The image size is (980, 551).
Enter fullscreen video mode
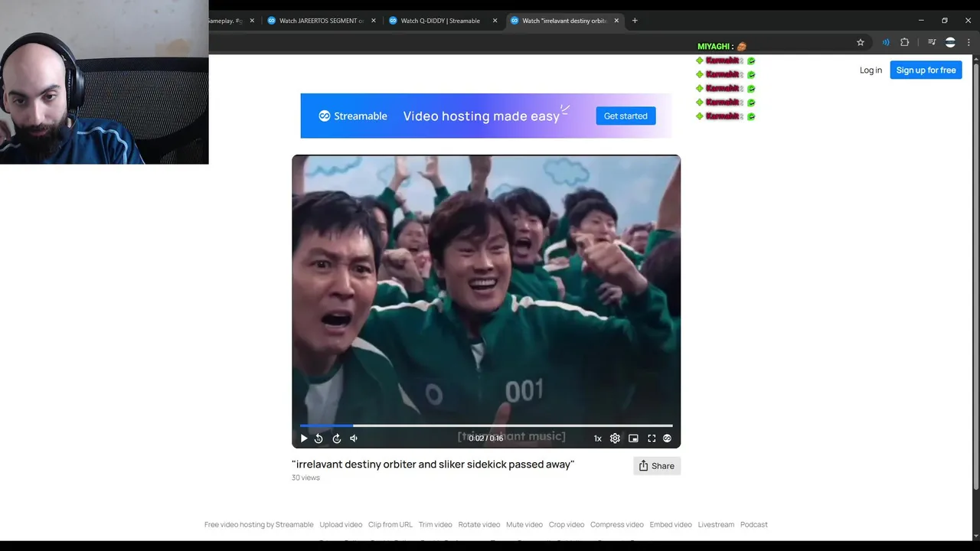pyautogui.click(x=652, y=439)
